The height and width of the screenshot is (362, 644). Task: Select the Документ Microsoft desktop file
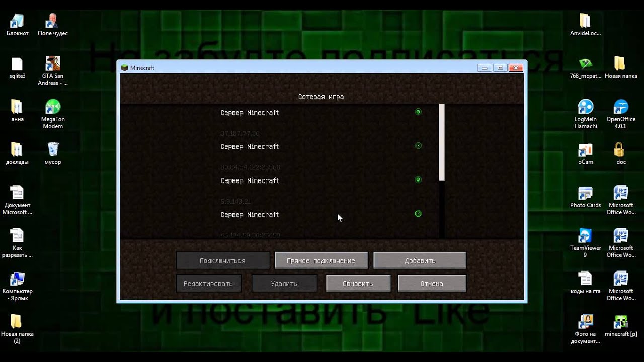coord(17,200)
